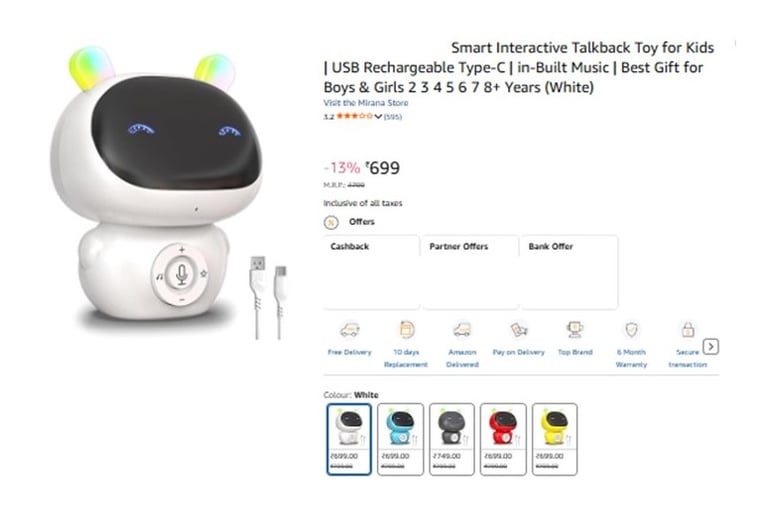Open the Bank Offer card
This screenshot has height=512, width=768.
click(569, 272)
